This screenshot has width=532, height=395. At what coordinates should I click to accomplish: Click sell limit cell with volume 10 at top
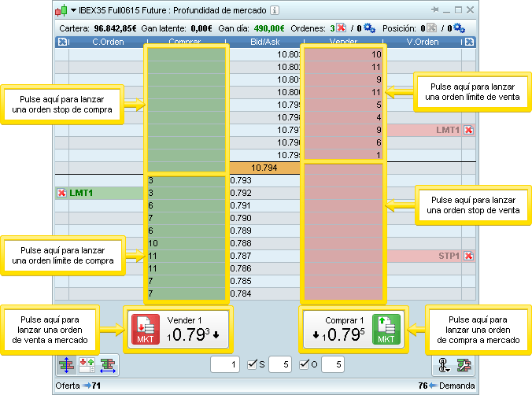click(343, 54)
